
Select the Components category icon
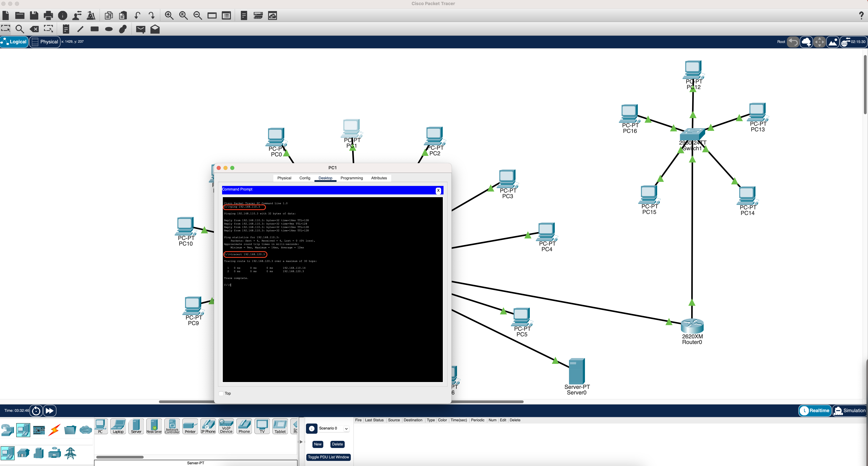click(39, 430)
